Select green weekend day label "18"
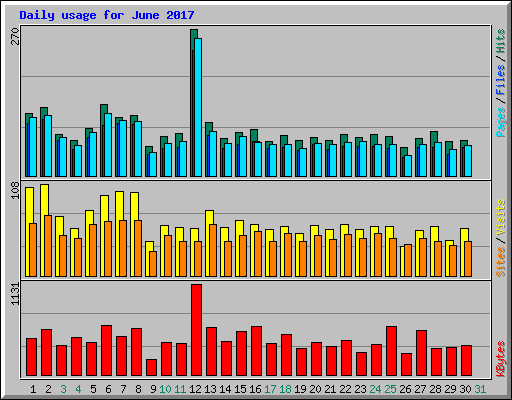The image size is (512, 400). pyautogui.click(x=285, y=389)
